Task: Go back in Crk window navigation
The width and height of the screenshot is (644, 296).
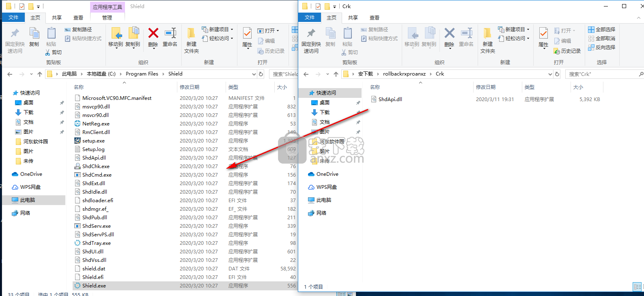Action: coord(306,74)
